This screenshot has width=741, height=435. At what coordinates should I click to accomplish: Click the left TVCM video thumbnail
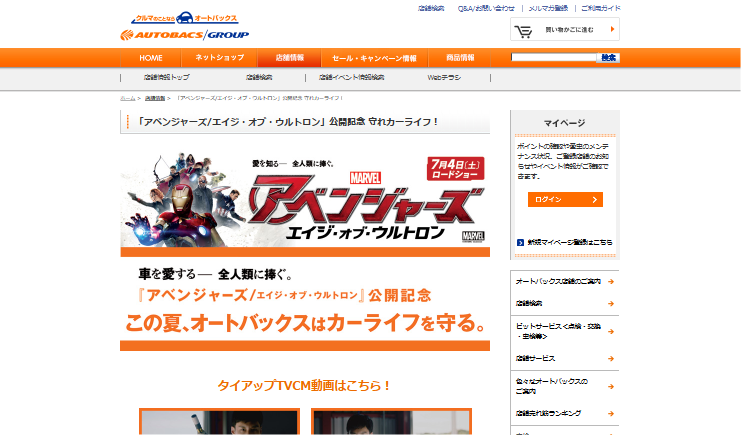coord(220,422)
